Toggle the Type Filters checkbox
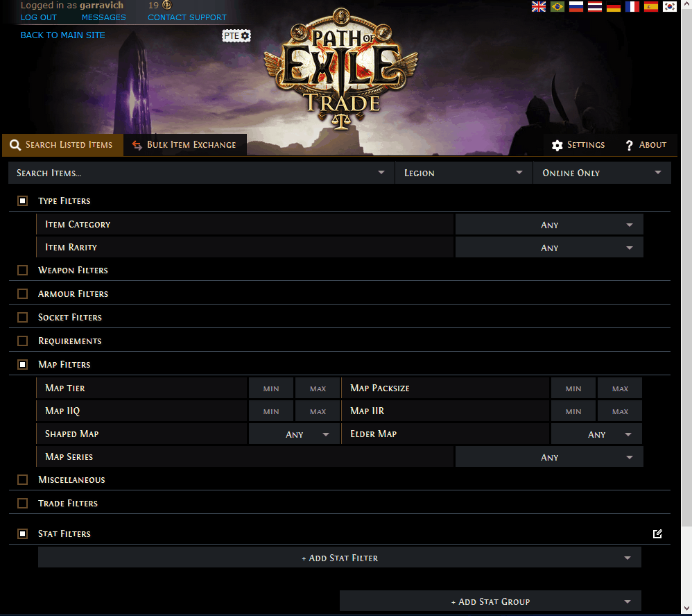This screenshot has width=692, height=616. click(22, 201)
